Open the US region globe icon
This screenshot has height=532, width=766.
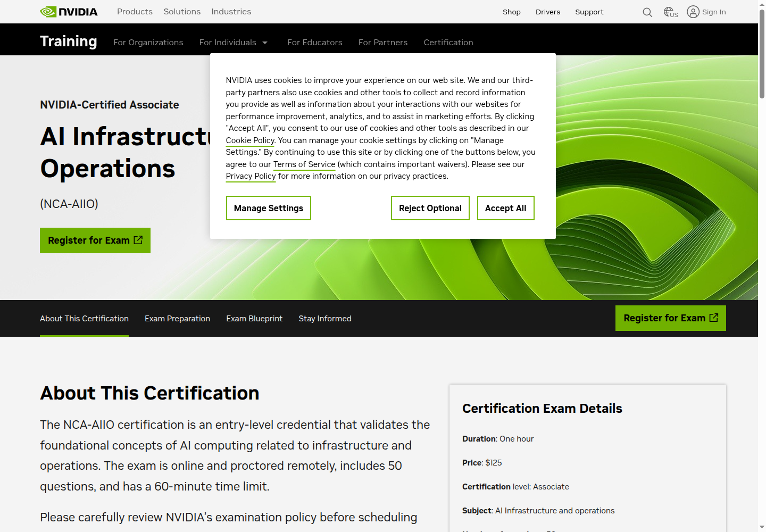(x=671, y=12)
